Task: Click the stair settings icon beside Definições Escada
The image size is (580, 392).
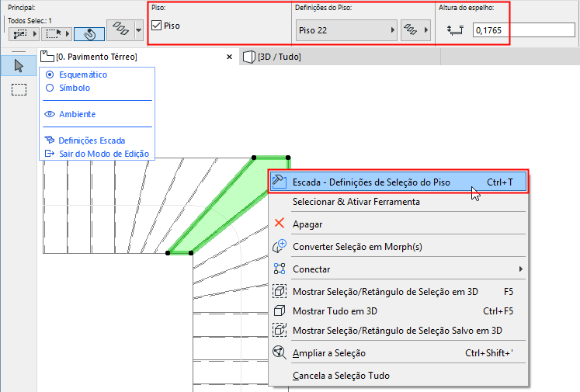Action: coord(50,140)
